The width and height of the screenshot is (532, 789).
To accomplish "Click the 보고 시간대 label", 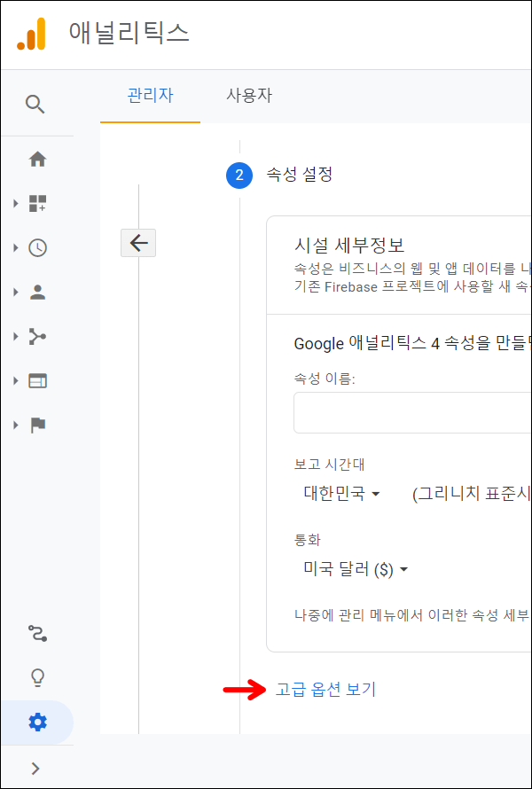I will click(329, 465).
